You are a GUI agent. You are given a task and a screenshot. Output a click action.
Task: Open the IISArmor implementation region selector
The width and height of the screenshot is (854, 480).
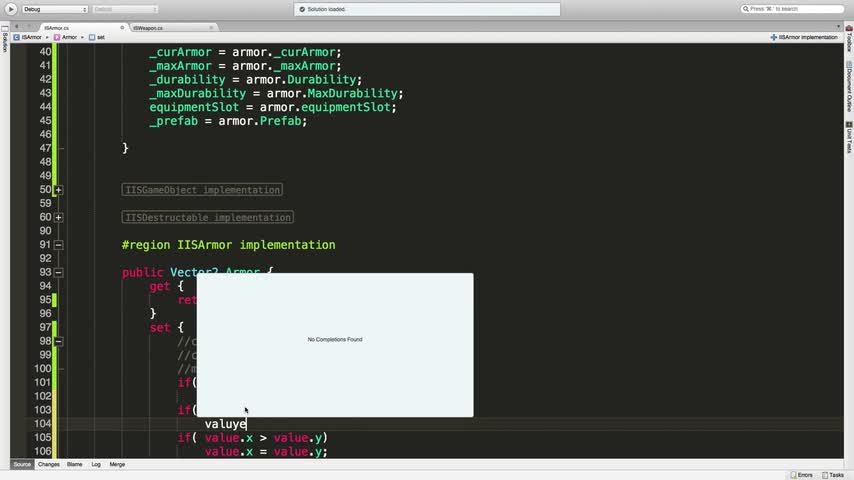tap(804, 37)
